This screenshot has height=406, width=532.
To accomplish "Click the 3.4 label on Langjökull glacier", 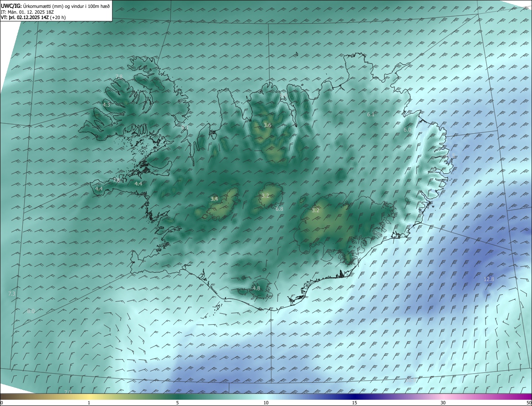I will point(214,199).
